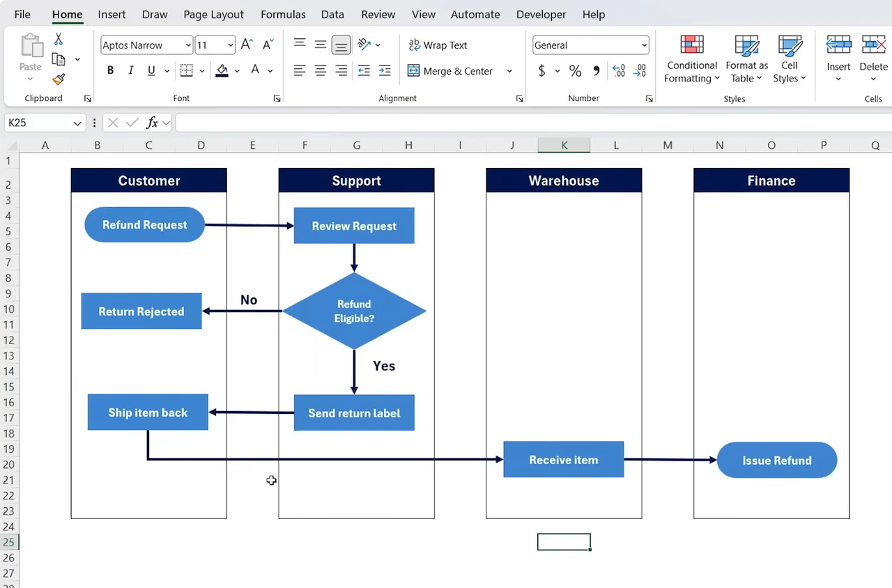The width and height of the screenshot is (892, 588).
Task: Open Font settings dialog launcher
Action: 277,99
